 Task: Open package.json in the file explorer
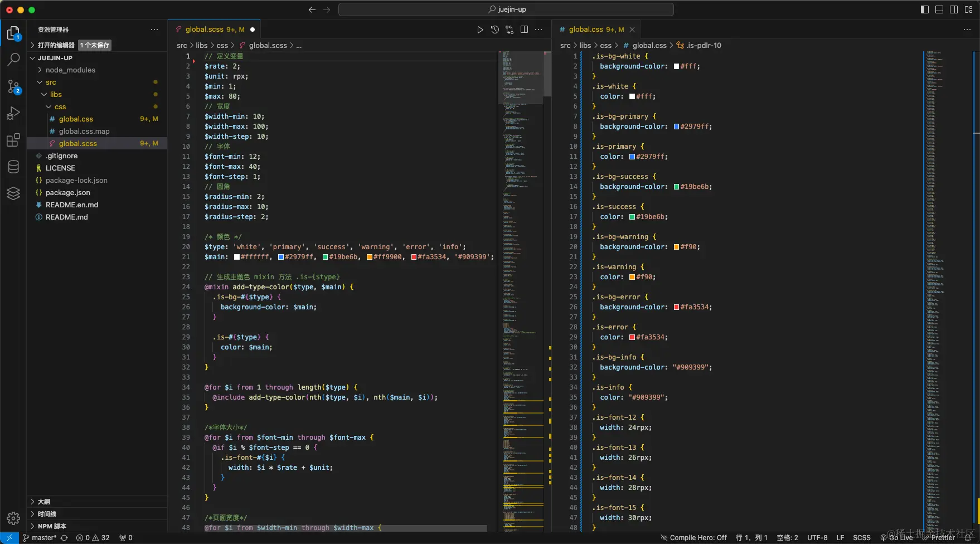click(67, 192)
